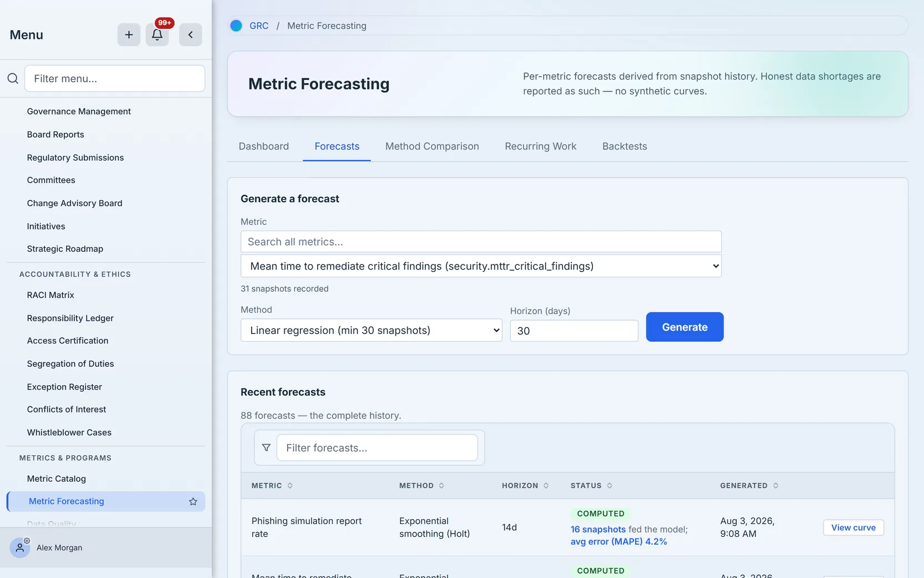Click the Horizon (days) input field
This screenshot has height=578, width=924.
(574, 331)
